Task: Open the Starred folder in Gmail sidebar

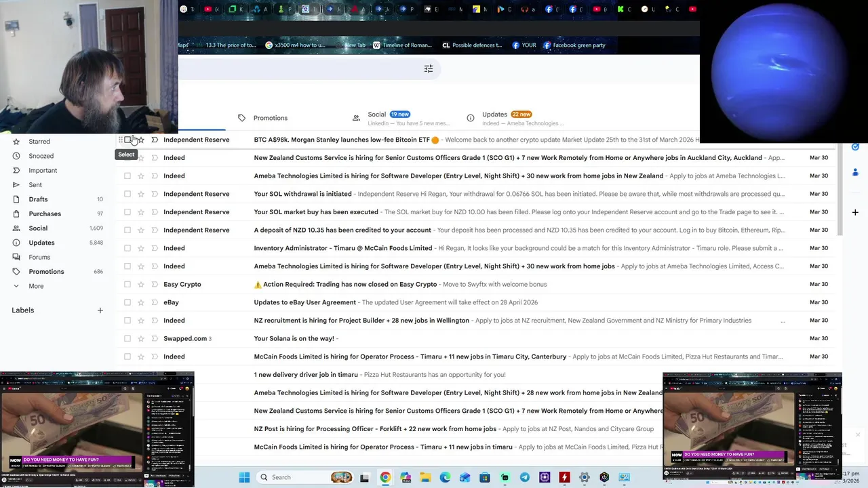Action: pos(39,142)
